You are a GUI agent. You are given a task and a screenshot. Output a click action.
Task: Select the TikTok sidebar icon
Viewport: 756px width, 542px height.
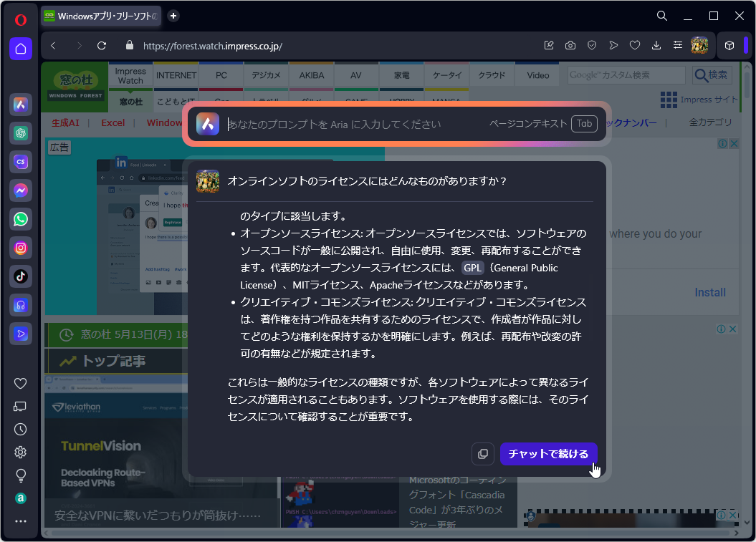point(21,276)
